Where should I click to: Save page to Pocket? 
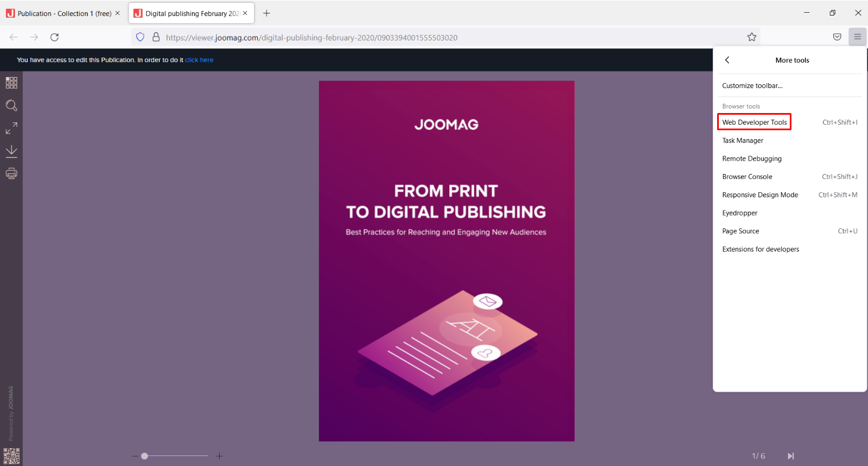tap(837, 37)
